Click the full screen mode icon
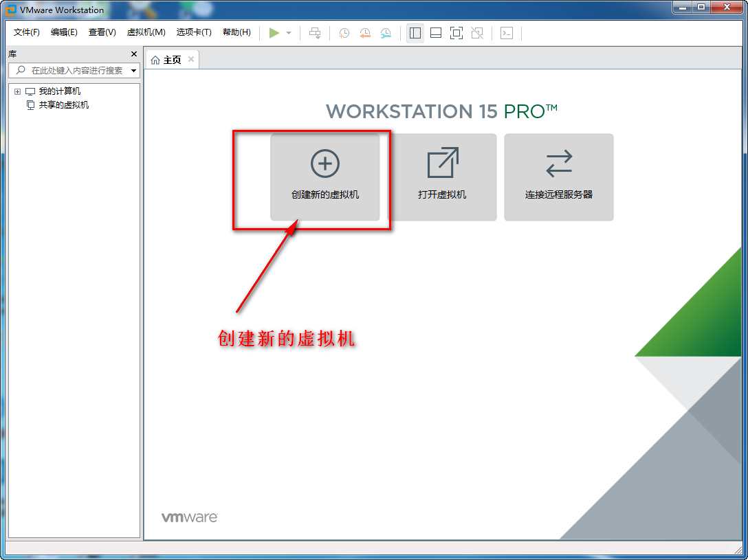This screenshot has width=748, height=560. (456, 33)
